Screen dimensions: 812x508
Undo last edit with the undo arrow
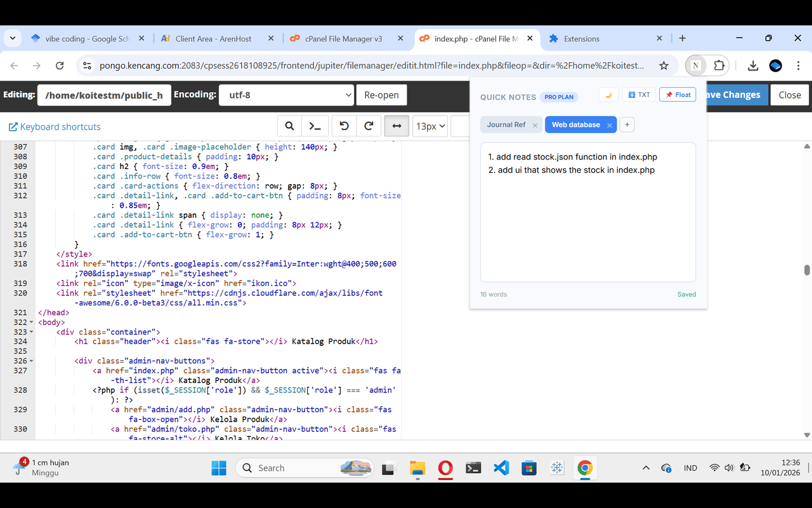tap(344, 126)
